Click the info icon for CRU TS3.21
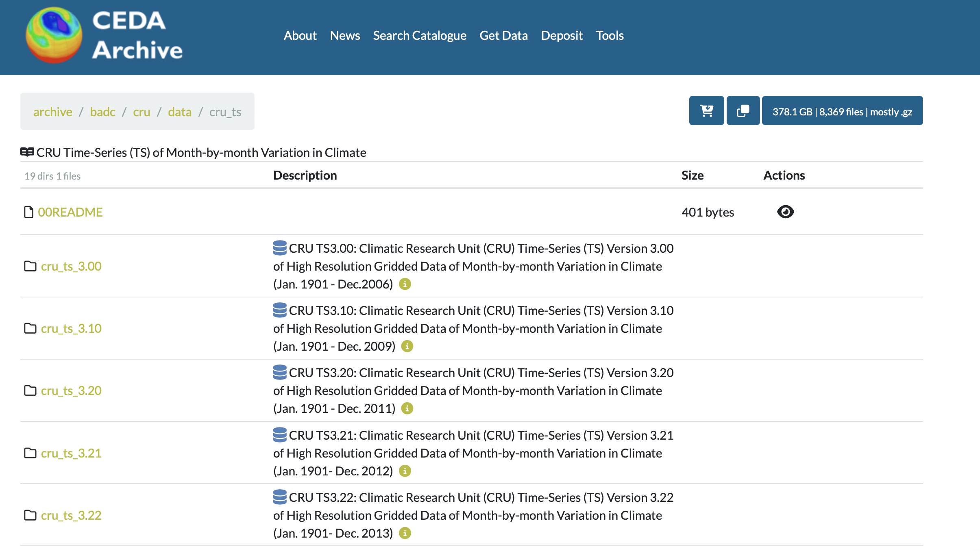The height and width of the screenshot is (551, 980). [x=405, y=471]
